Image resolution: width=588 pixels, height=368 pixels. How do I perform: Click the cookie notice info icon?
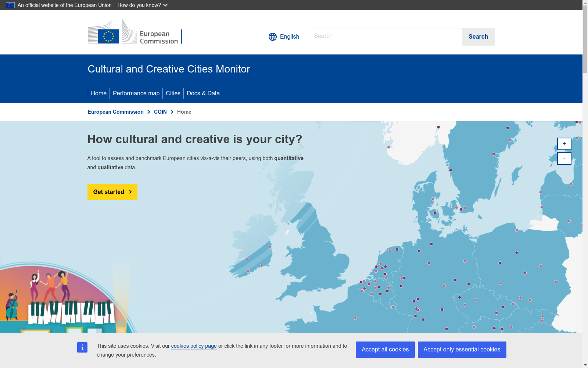coord(82,347)
